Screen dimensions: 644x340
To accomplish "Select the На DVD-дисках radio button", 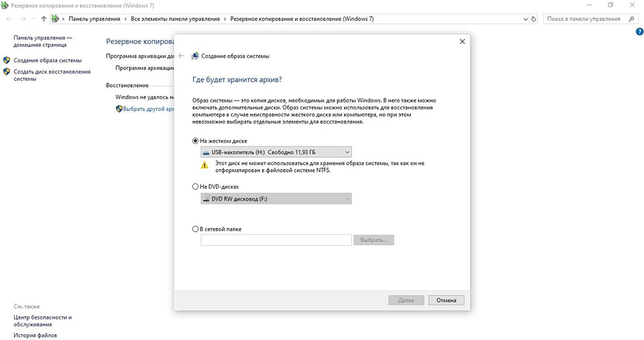I will coord(196,187).
